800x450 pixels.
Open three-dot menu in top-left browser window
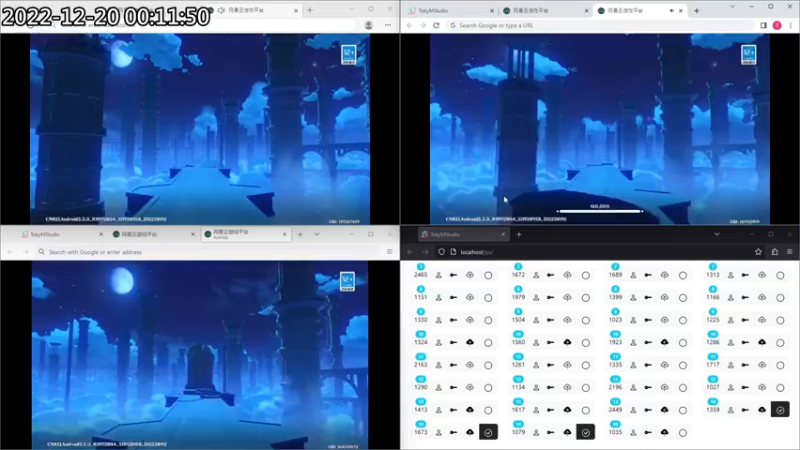tap(388, 25)
